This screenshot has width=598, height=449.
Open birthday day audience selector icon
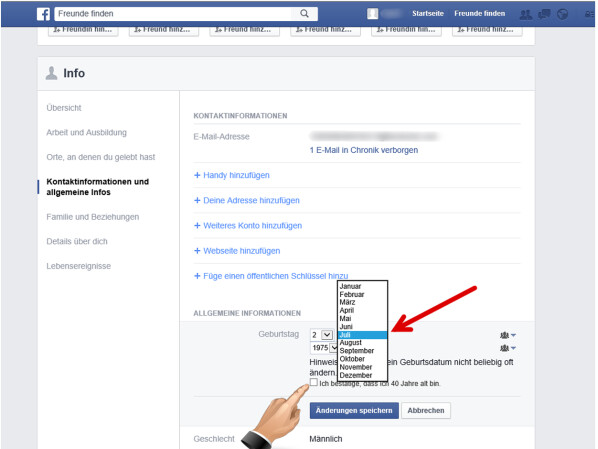(x=508, y=335)
